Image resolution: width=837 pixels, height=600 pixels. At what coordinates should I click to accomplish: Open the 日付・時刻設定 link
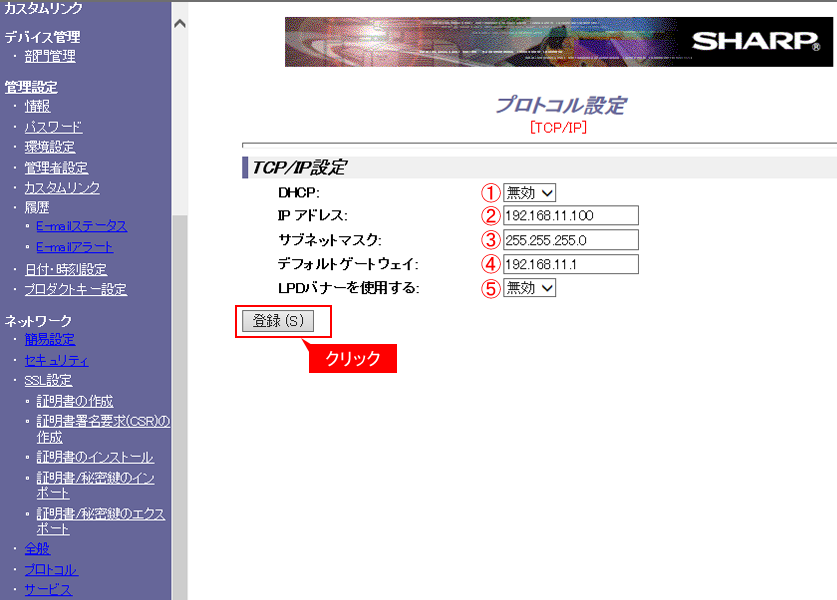(x=65, y=269)
